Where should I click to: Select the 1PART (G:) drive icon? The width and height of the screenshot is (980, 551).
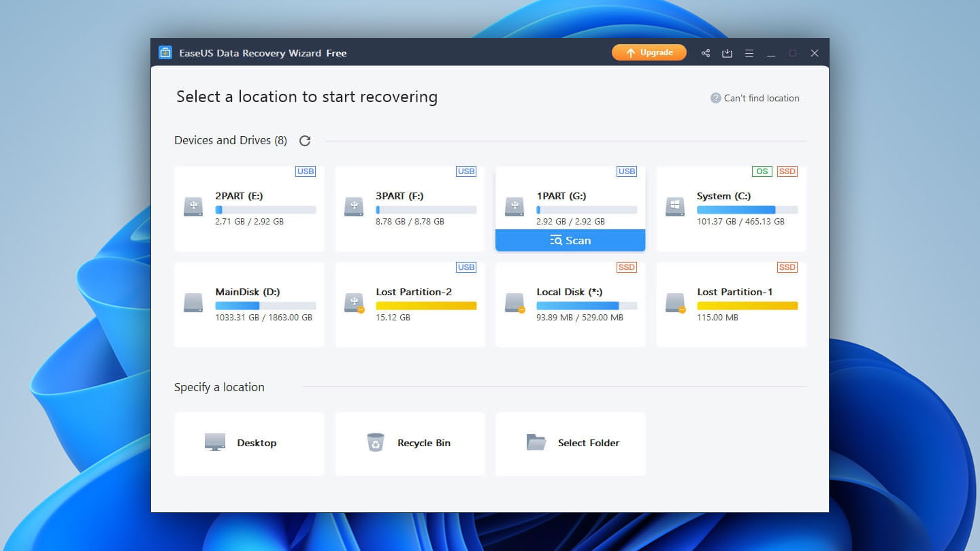(x=514, y=207)
